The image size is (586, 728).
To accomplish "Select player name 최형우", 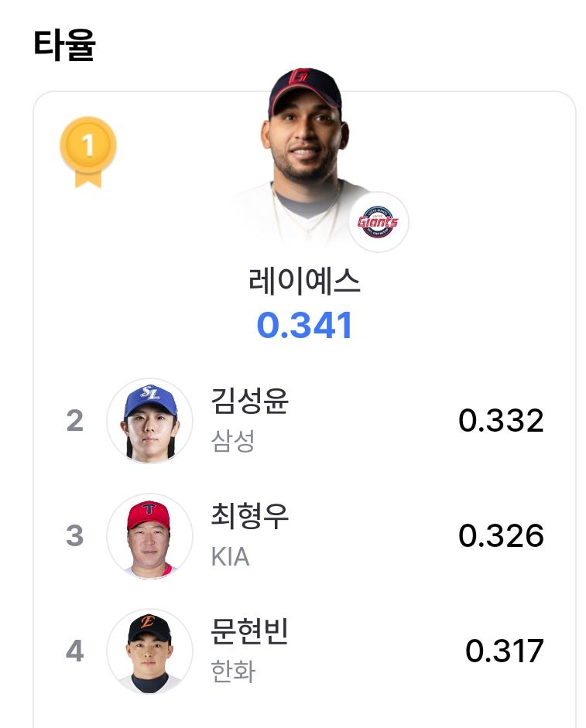I will [x=249, y=515].
